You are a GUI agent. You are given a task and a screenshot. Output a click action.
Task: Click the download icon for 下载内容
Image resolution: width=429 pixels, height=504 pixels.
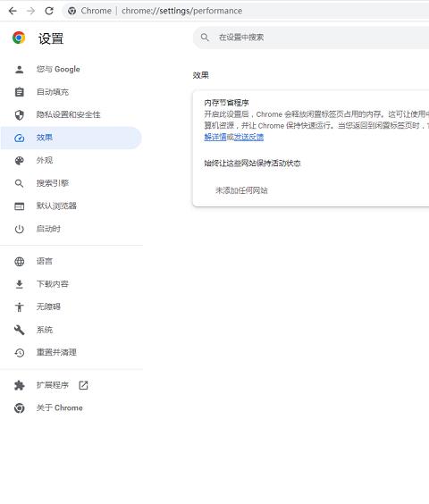pos(20,284)
